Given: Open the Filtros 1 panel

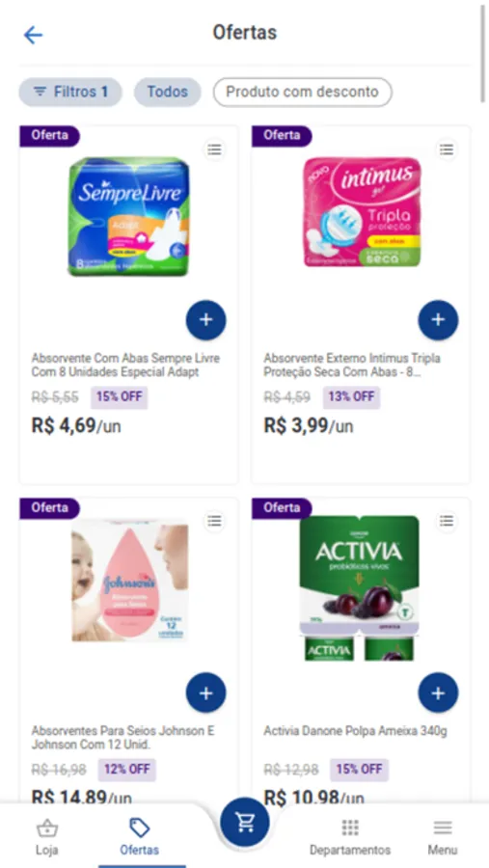Looking at the screenshot, I should 70,92.
